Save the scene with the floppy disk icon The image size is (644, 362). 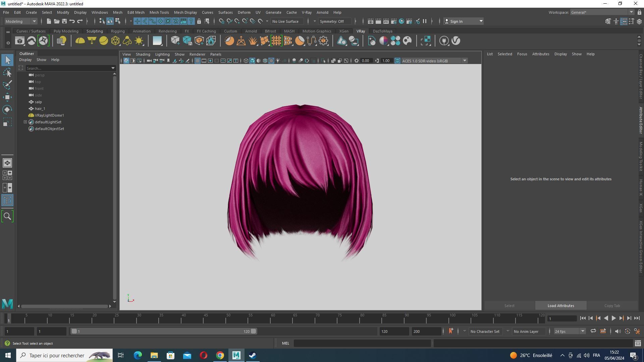pyautogui.click(x=64, y=21)
